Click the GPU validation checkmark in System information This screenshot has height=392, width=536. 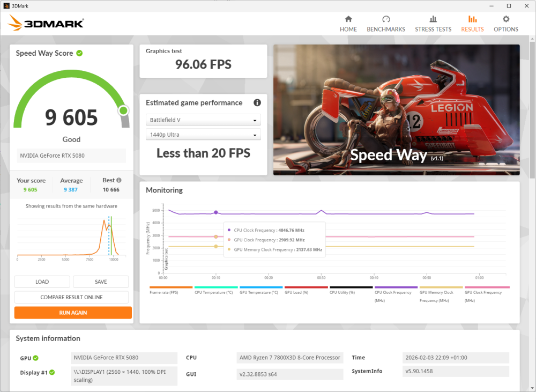36,358
